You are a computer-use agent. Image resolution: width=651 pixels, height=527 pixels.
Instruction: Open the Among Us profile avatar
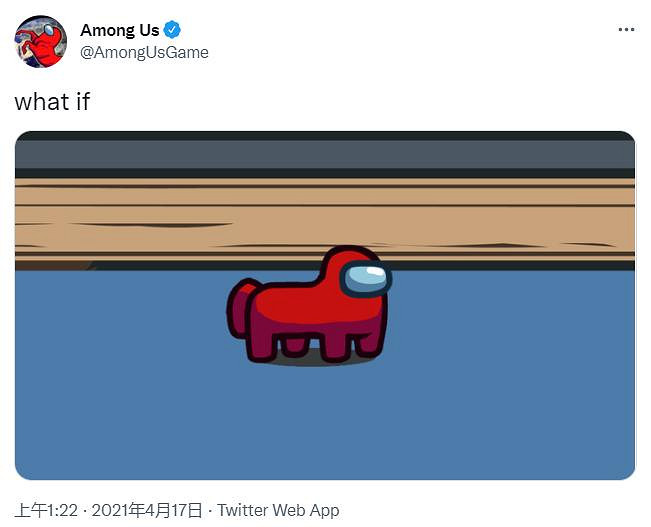(x=41, y=41)
